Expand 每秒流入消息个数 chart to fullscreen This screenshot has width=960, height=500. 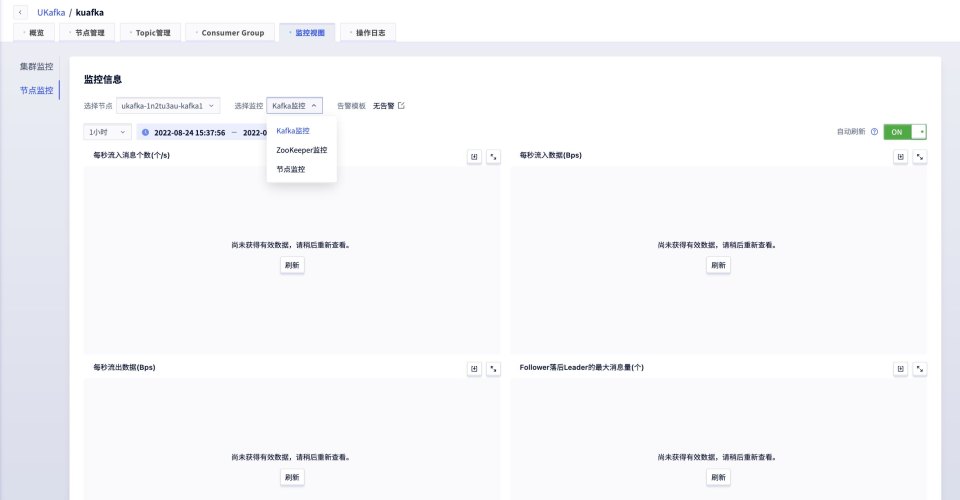point(493,157)
